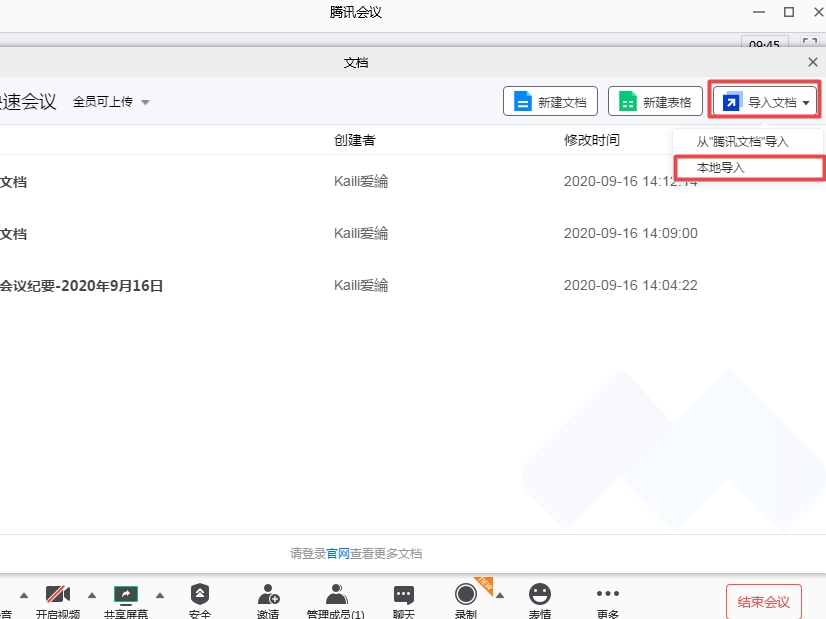The height and width of the screenshot is (619, 826).
Task: Minimize the 腾讯会议 window
Action: pyautogui.click(x=759, y=12)
